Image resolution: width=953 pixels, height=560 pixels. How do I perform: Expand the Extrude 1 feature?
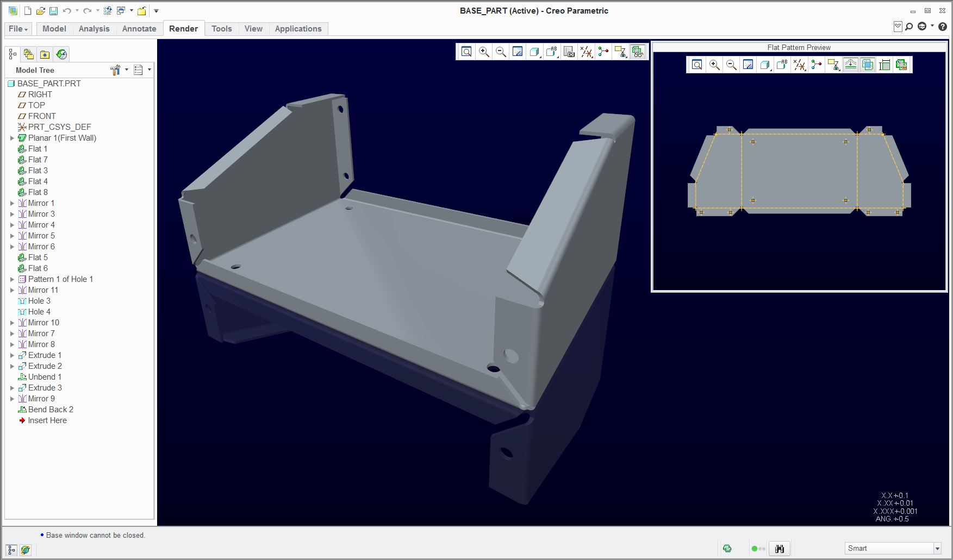(12, 355)
